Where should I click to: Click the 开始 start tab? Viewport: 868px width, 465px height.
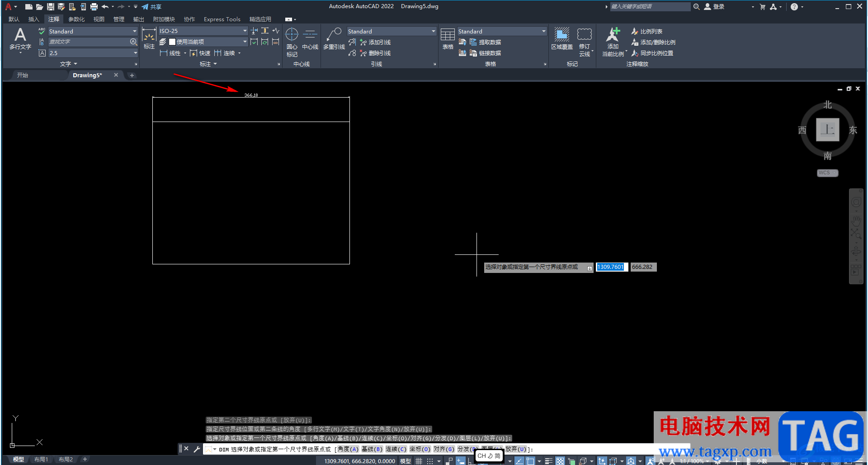click(x=23, y=75)
